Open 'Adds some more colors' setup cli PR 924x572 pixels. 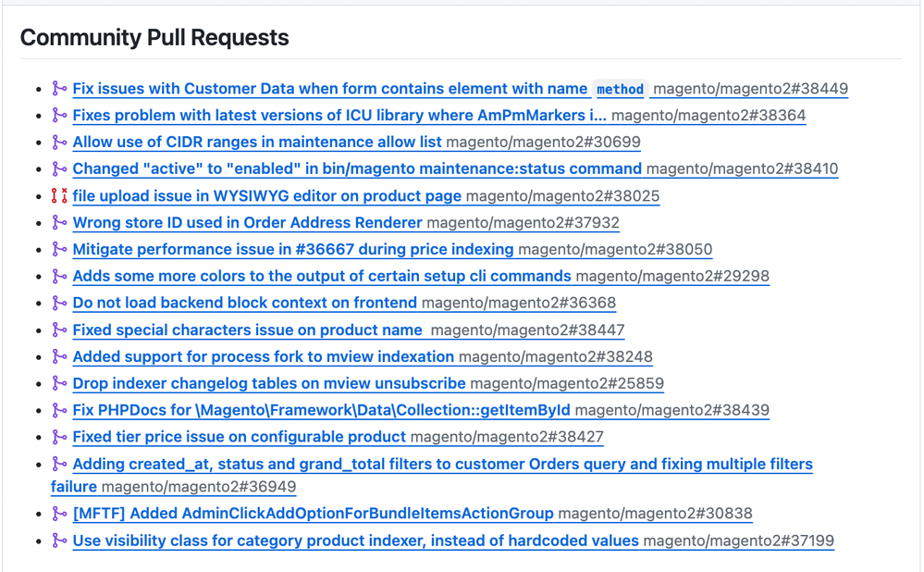click(322, 277)
